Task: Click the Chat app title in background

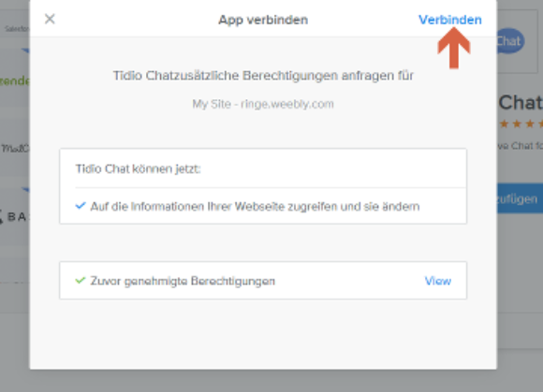Action: (521, 103)
